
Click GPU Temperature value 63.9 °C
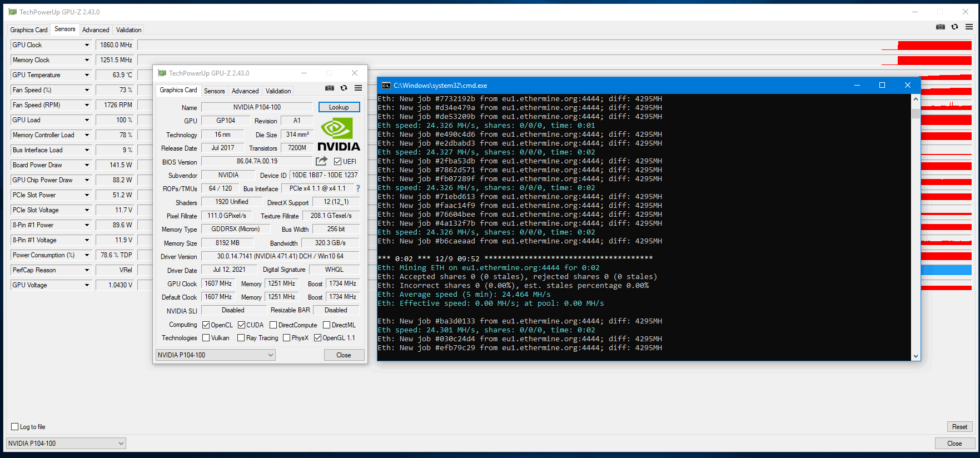pyautogui.click(x=116, y=75)
